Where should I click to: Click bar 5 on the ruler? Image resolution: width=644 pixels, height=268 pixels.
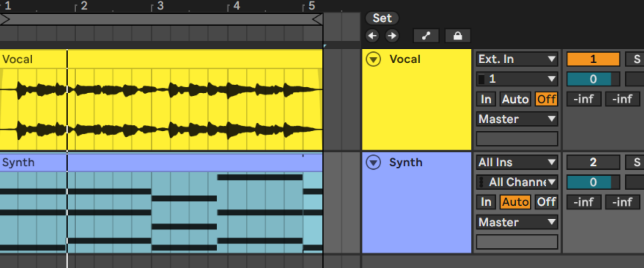pyautogui.click(x=311, y=6)
